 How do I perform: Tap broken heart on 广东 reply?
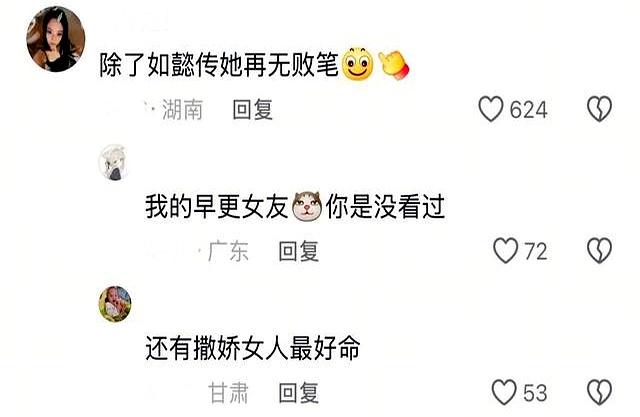[x=599, y=251]
